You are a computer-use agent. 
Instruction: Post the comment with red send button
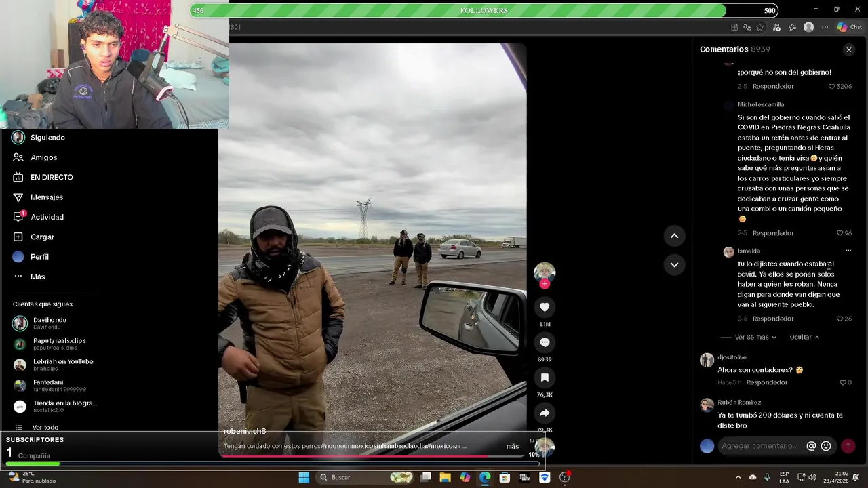coord(848,446)
